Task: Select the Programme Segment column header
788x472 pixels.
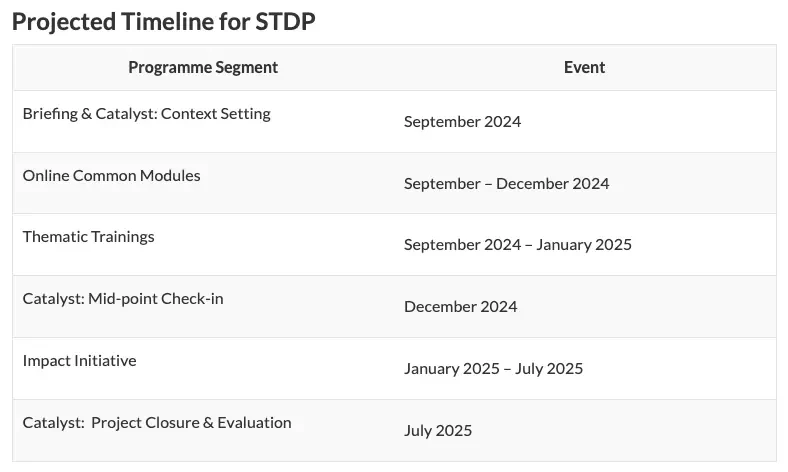Action: pos(203,67)
